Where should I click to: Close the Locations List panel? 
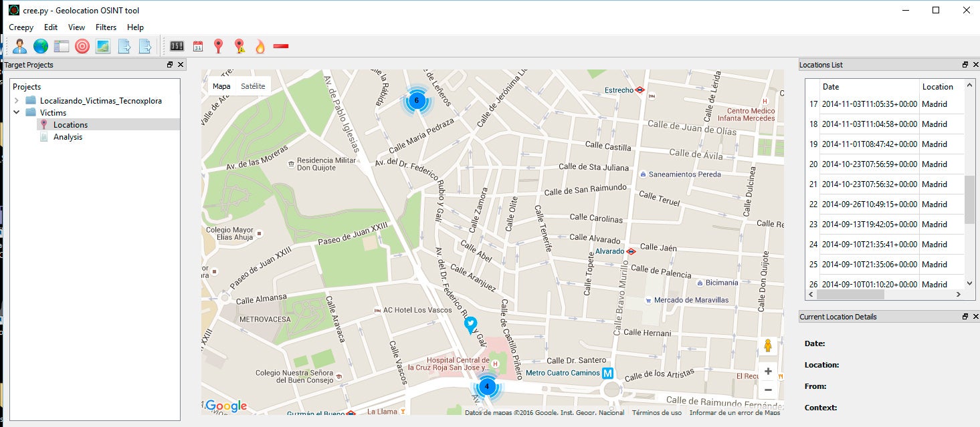(x=975, y=65)
